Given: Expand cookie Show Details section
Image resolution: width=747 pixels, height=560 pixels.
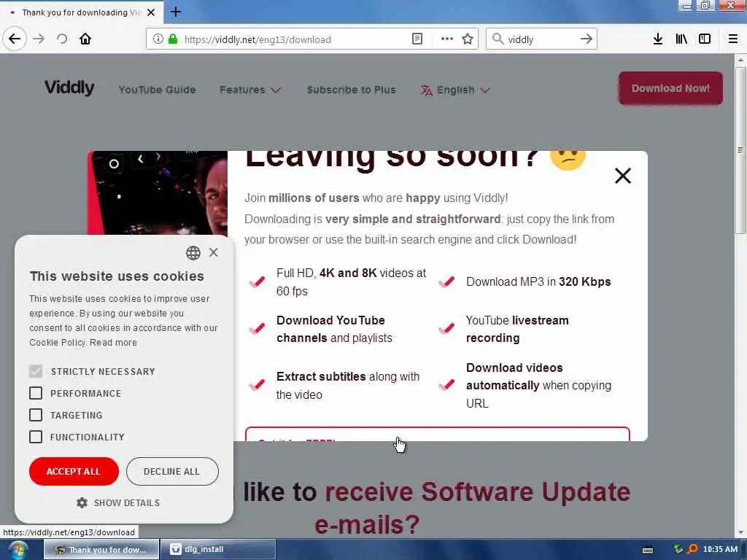Looking at the screenshot, I should [x=118, y=503].
